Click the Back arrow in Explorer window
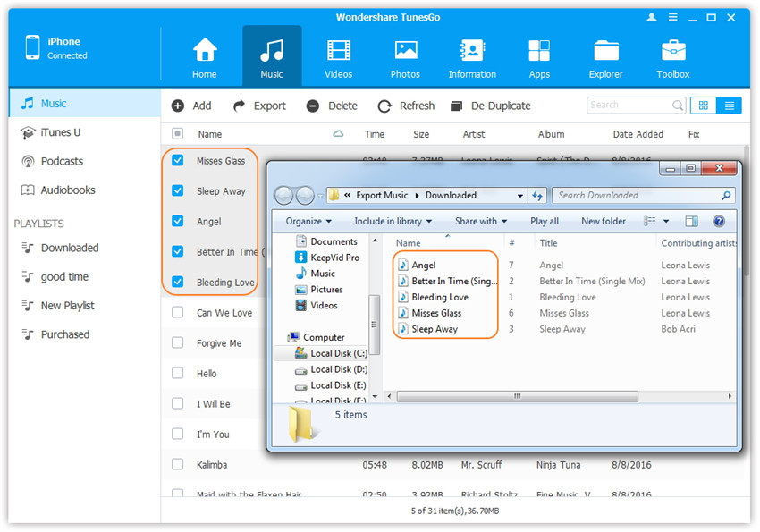760x532 pixels. click(284, 196)
